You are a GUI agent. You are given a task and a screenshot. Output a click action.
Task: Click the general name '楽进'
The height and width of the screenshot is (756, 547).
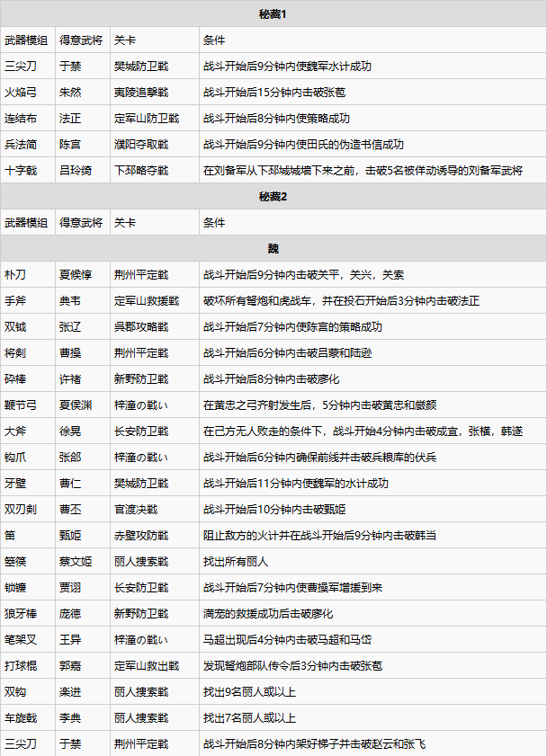click(70, 691)
